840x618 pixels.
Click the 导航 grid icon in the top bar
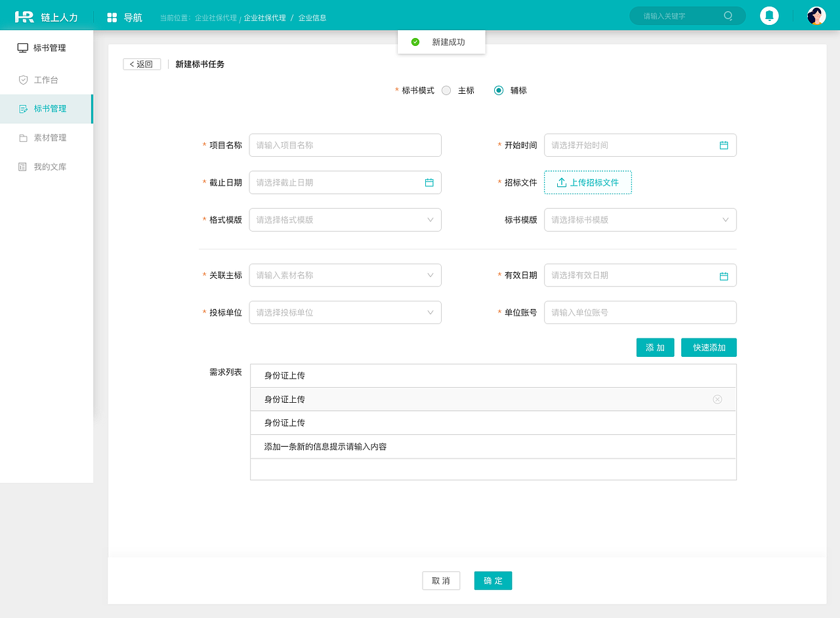coord(113,16)
